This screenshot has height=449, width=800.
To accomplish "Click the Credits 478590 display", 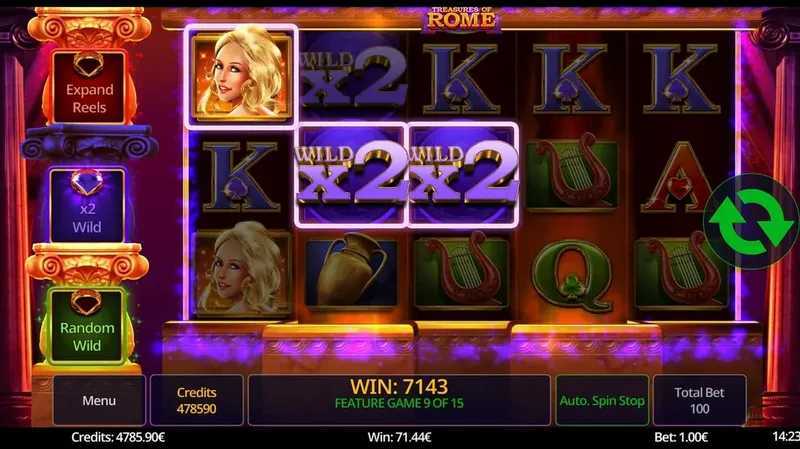I will point(196,401).
